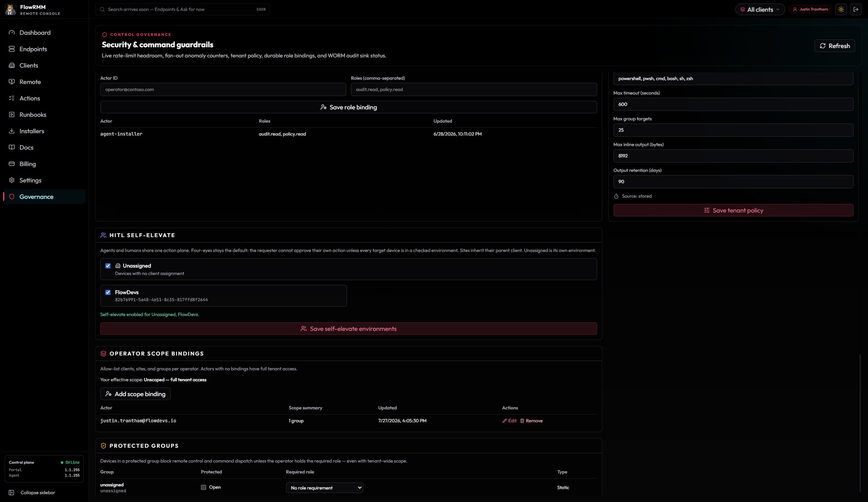
Task: Check the Open protected checkbox for unassigned
Action: coord(203,487)
